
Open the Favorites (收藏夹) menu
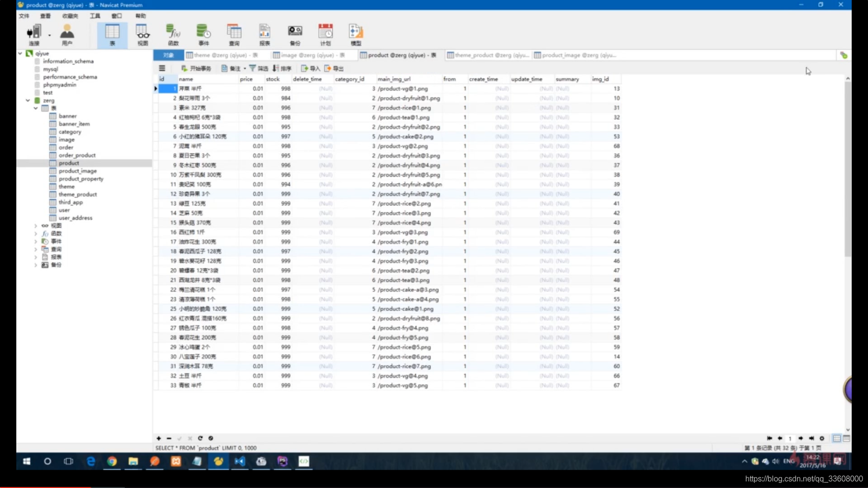coord(70,16)
